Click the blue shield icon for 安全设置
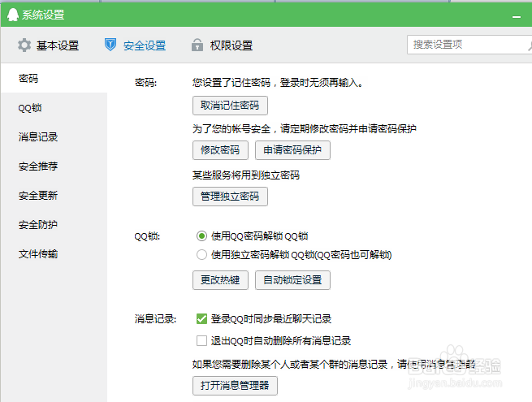 pyautogui.click(x=110, y=45)
